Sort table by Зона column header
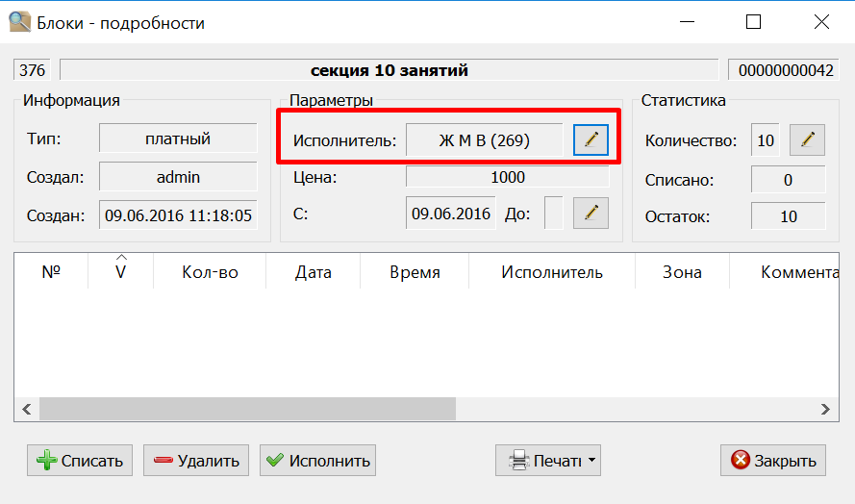855x504 pixels. (x=682, y=271)
